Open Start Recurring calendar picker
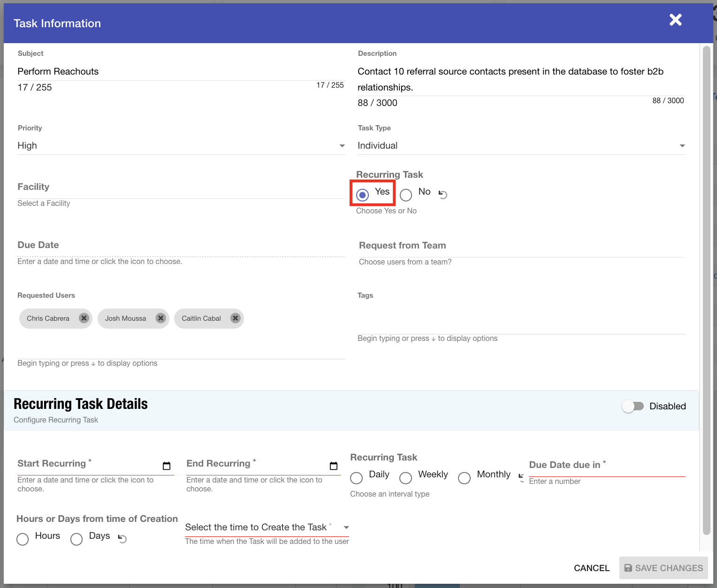717x588 pixels. click(167, 466)
